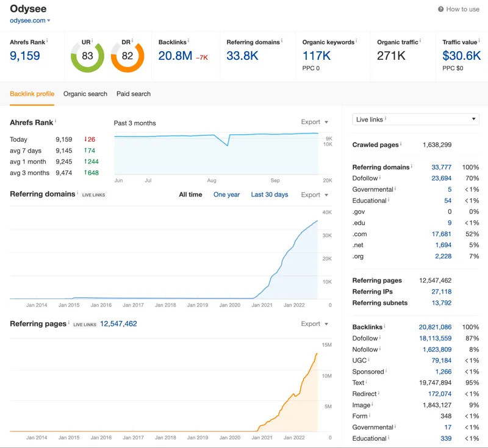Viewport: 488px width, 448px height.
Task: Click info icon beside UR label
Action: point(93,40)
